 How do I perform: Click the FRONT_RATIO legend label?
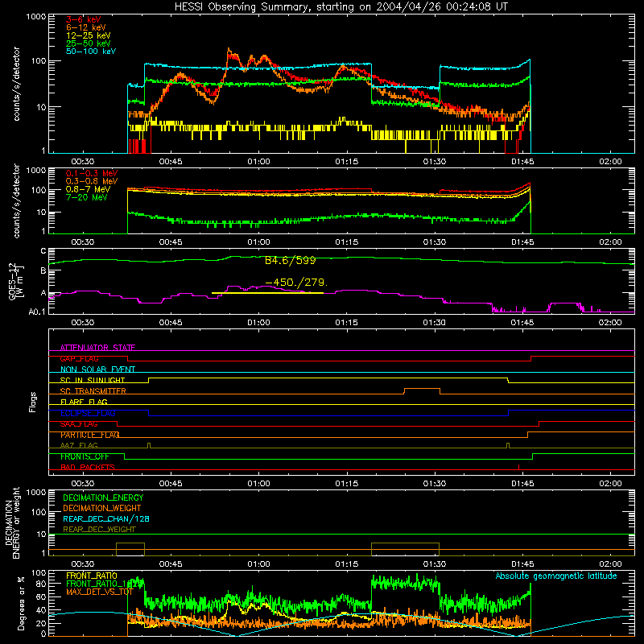(x=92, y=576)
